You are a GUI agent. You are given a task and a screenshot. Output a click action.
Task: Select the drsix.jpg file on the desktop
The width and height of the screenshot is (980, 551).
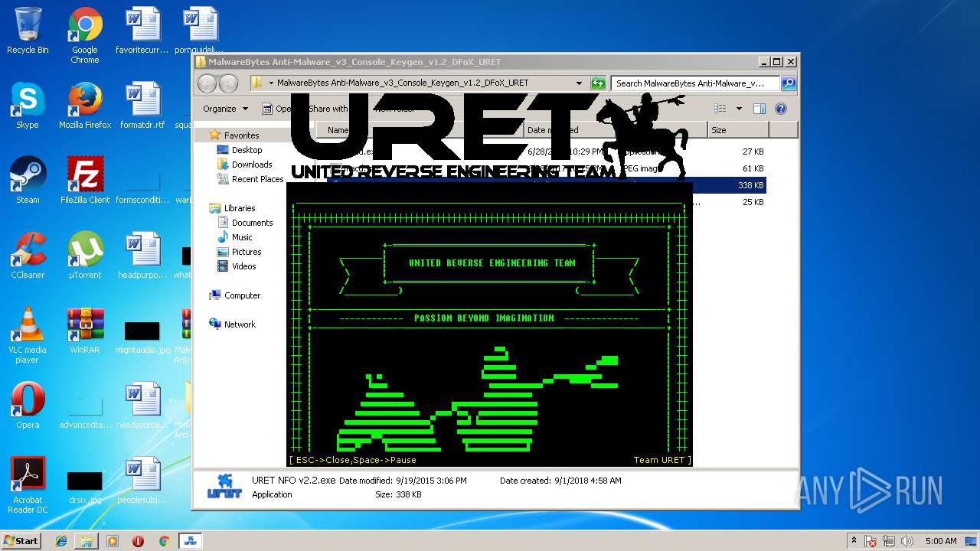(x=85, y=488)
